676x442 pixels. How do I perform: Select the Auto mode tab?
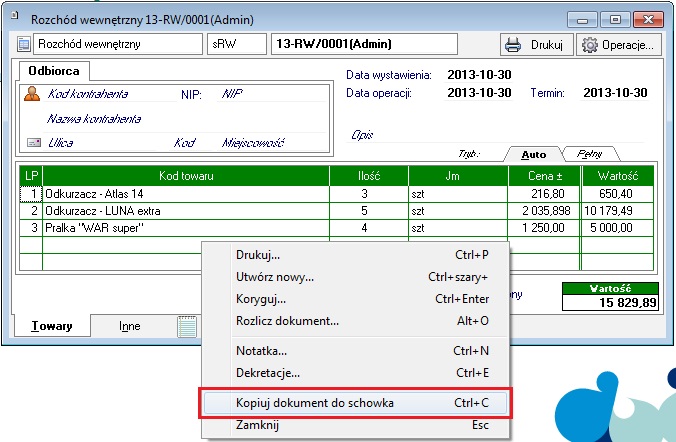coord(534,154)
